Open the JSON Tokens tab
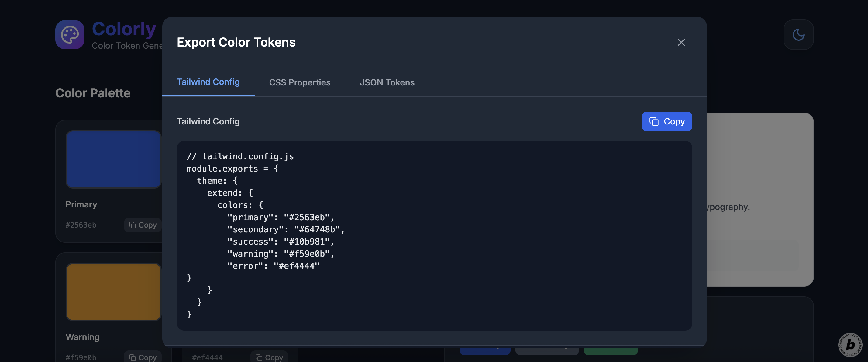Image resolution: width=868 pixels, height=362 pixels. 387,82
